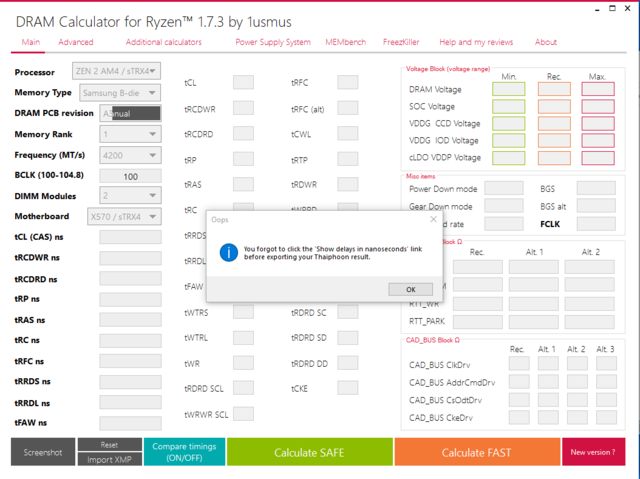
Task: Switch to the Main tab
Action: pos(31,42)
